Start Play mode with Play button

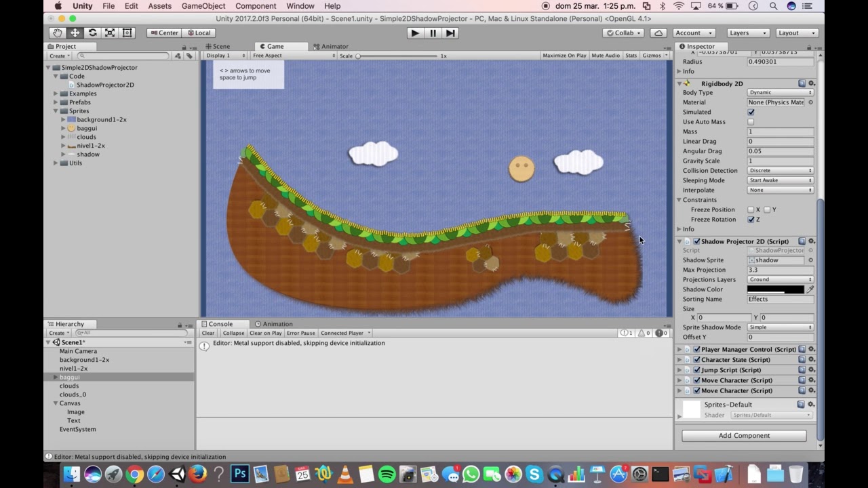click(x=416, y=33)
